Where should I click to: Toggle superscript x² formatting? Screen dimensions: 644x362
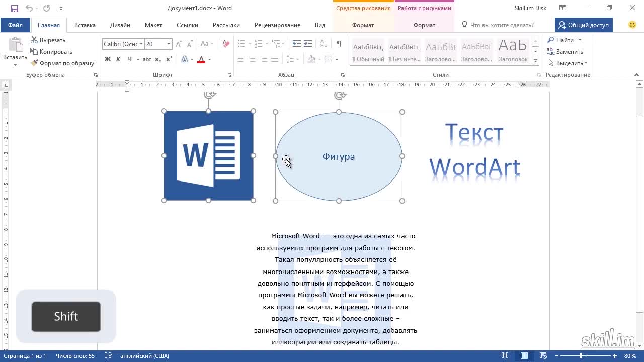pyautogui.click(x=169, y=59)
